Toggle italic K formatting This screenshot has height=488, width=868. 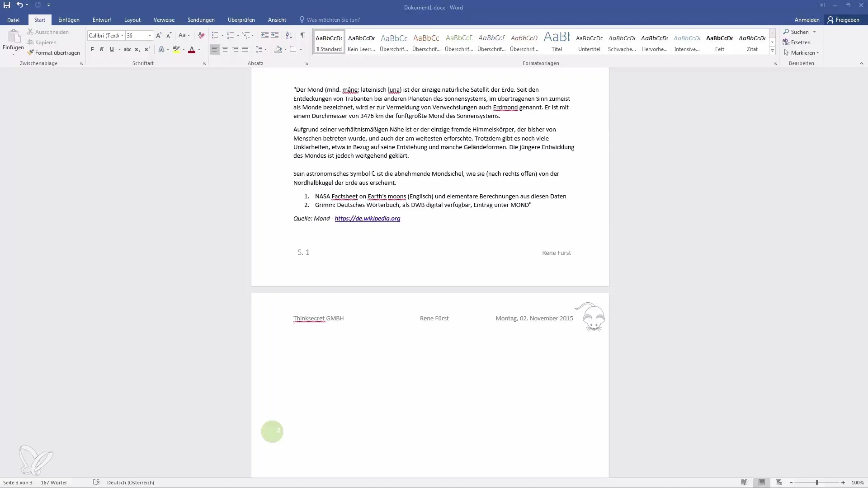pyautogui.click(x=102, y=49)
